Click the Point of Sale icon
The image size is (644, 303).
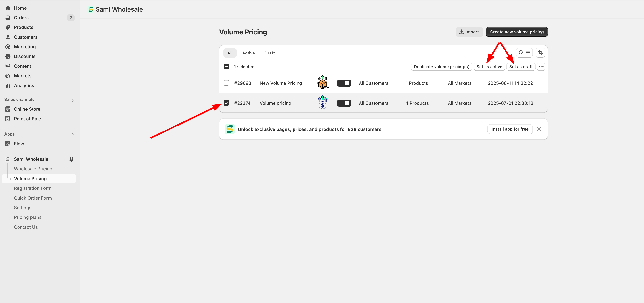[x=8, y=119]
